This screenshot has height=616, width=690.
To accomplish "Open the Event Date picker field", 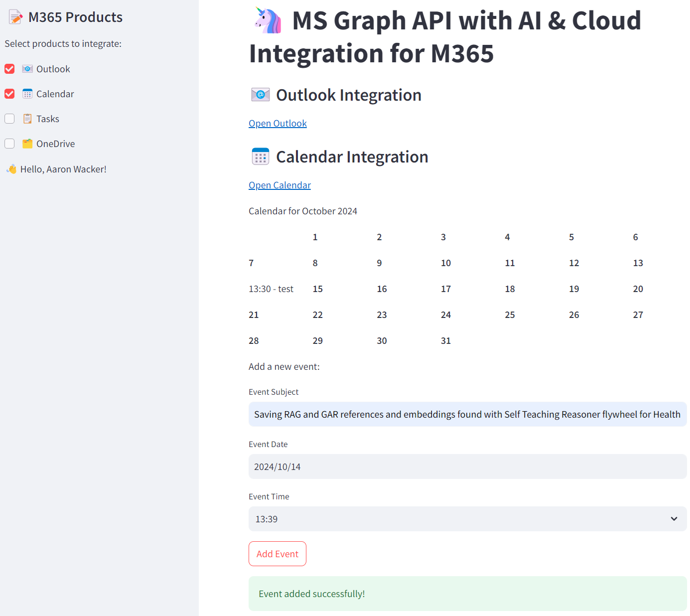I will [467, 466].
